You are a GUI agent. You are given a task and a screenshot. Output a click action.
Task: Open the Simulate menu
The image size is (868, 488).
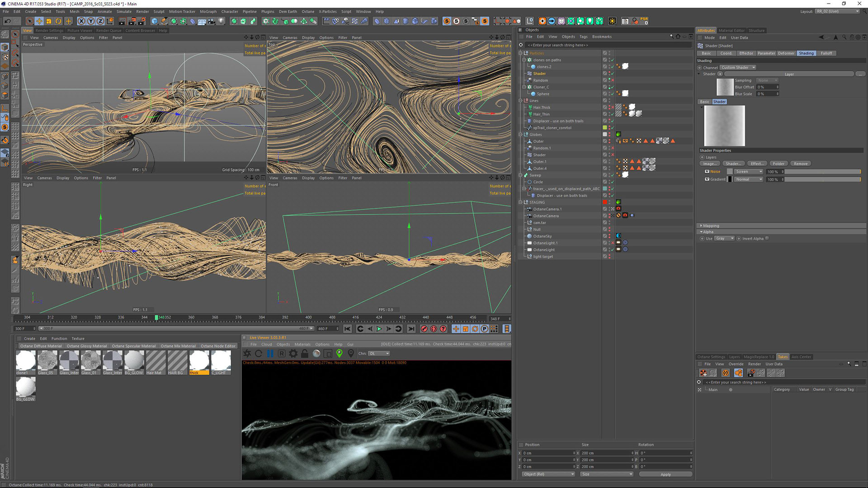pyautogui.click(x=124, y=11)
